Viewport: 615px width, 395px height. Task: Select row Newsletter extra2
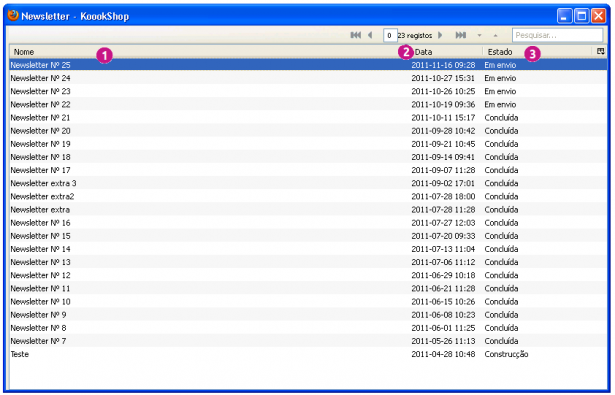[x=308, y=196]
